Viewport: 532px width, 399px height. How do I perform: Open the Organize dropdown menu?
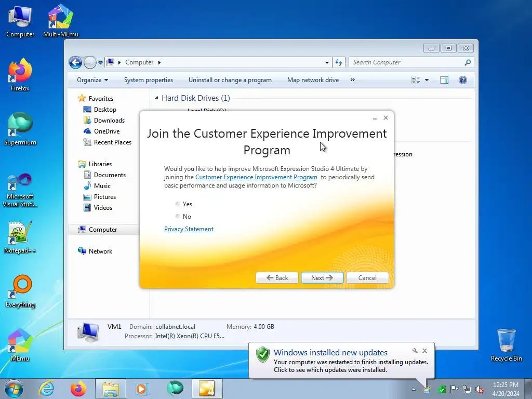coord(92,80)
